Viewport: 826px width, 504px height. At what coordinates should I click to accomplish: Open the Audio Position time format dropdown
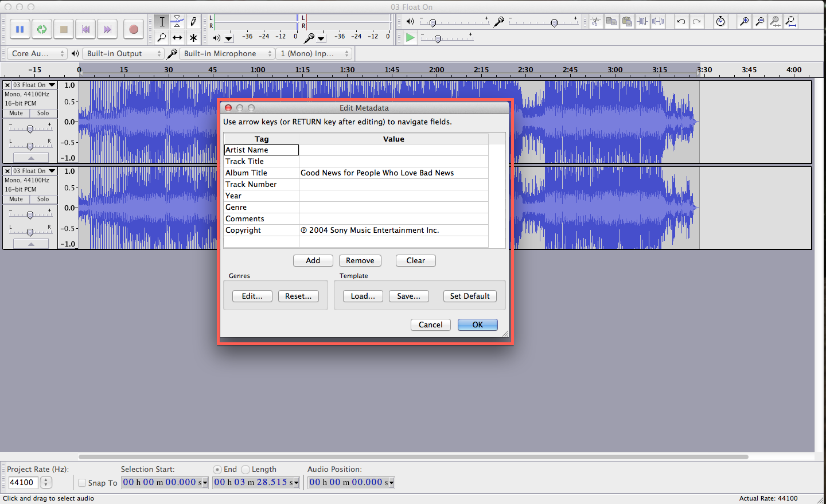[x=392, y=483]
